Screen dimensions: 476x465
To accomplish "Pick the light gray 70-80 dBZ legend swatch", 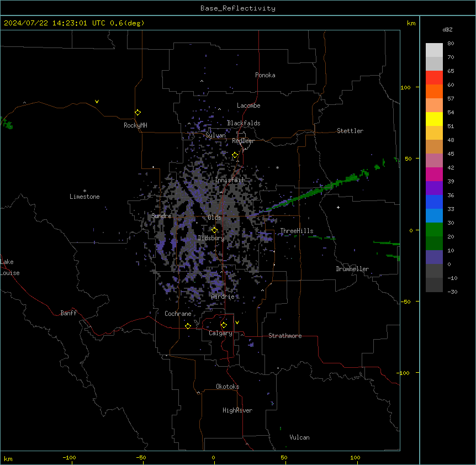I will click(x=434, y=50).
